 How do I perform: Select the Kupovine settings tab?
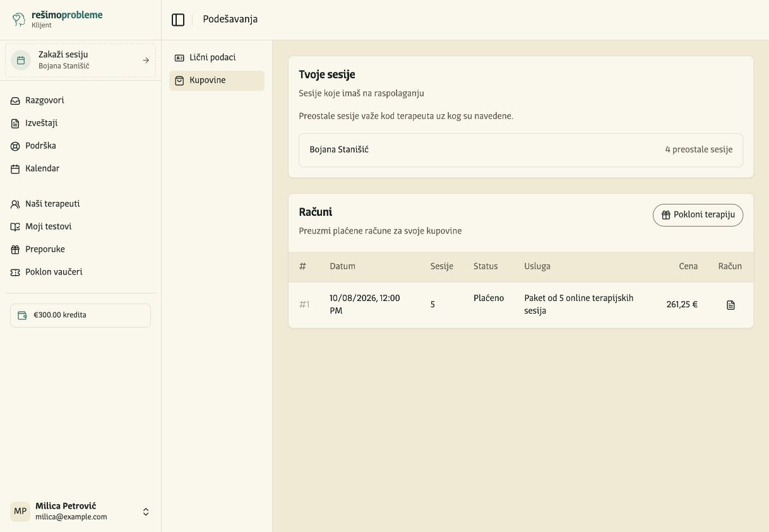pos(217,80)
